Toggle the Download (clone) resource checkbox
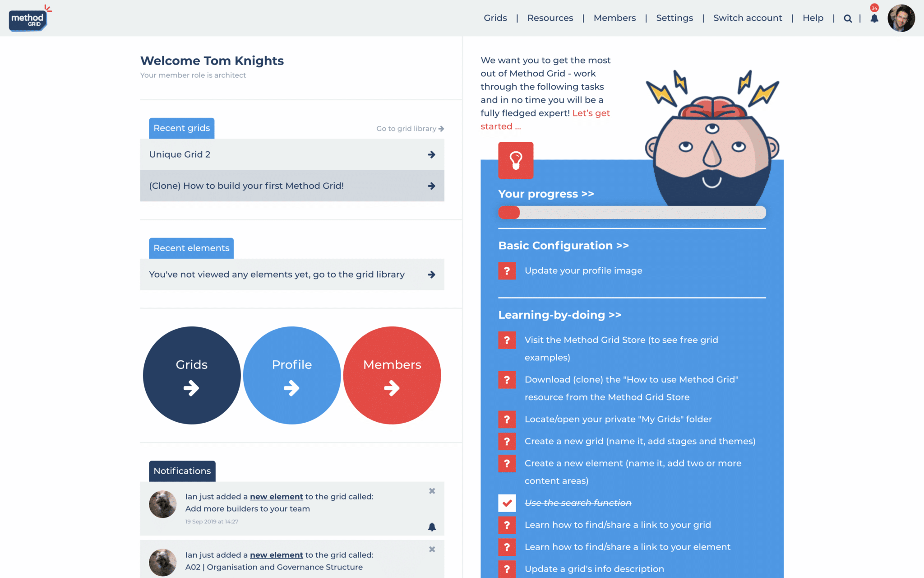 click(507, 380)
